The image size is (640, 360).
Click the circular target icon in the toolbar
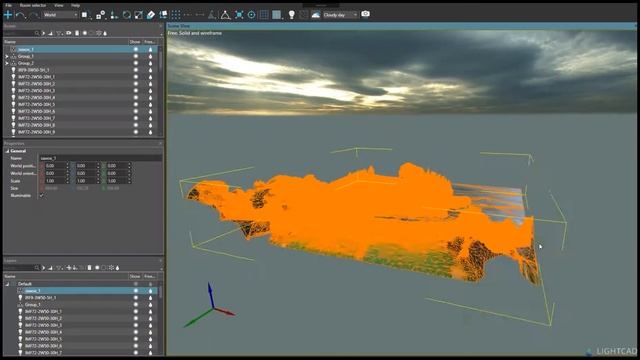tap(251, 15)
